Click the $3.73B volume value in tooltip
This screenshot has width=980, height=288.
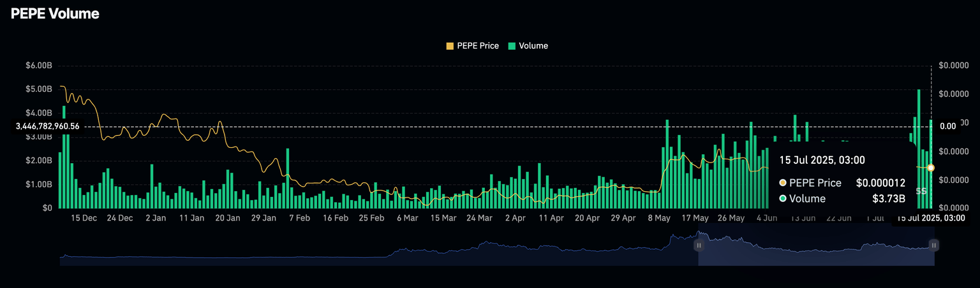(x=889, y=199)
